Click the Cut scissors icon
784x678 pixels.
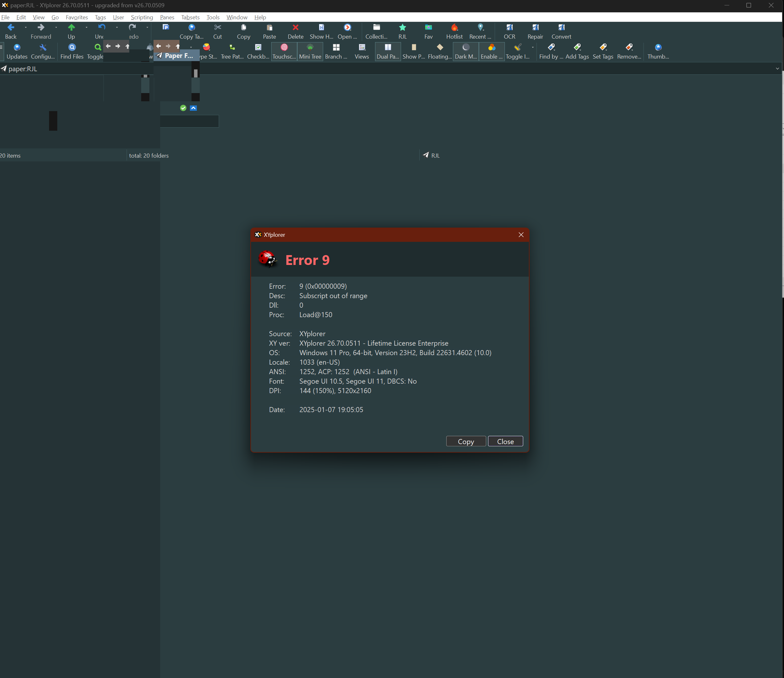(217, 28)
